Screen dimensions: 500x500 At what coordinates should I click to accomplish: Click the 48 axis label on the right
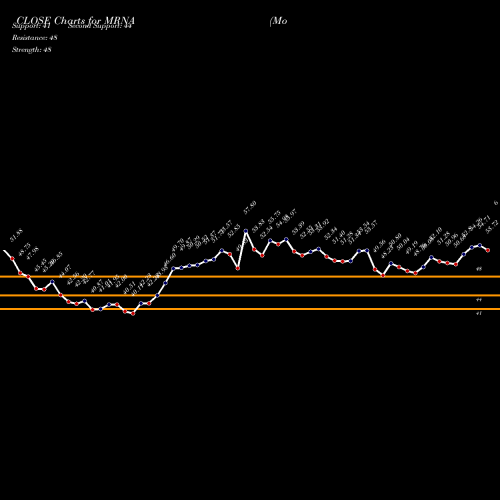pos(479,269)
